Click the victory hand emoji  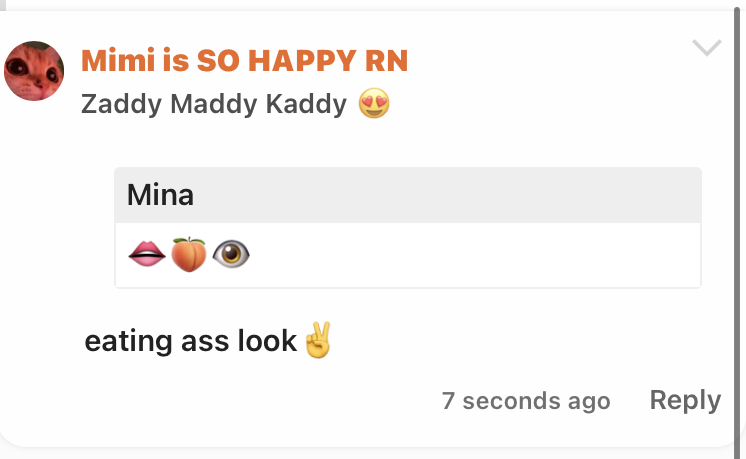pos(318,340)
